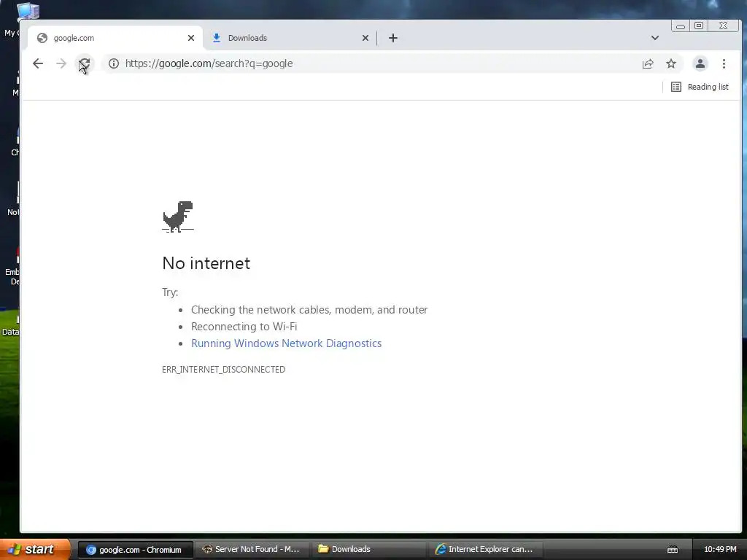Click the keyboard icon in system tray
The width and height of the screenshot is (747, 560).
pyautogui.click(x=672, y=550)
